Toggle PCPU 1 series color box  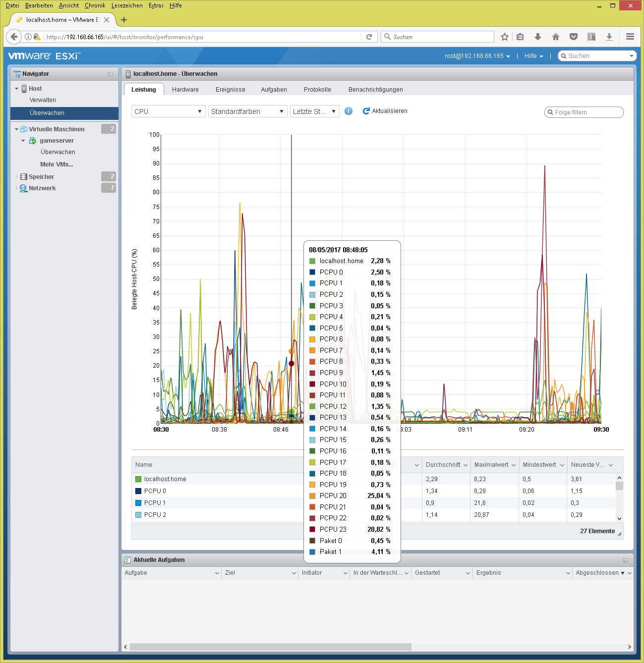(138, 503)
